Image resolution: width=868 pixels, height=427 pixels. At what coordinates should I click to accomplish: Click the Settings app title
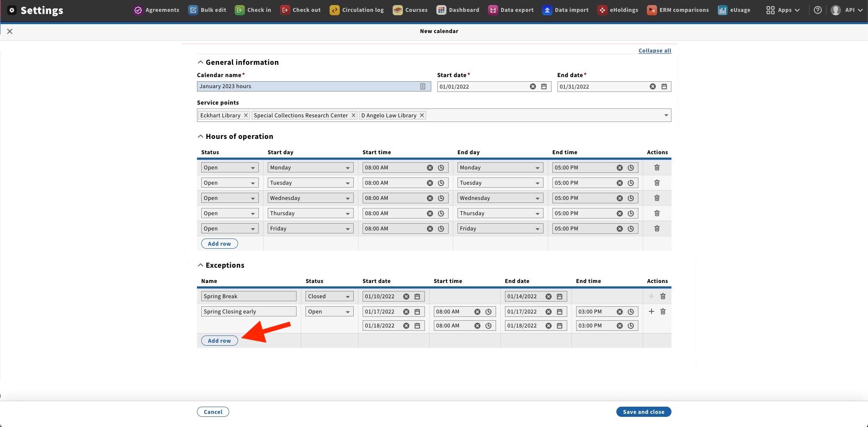pyautogui.click(x=36, y=10)
